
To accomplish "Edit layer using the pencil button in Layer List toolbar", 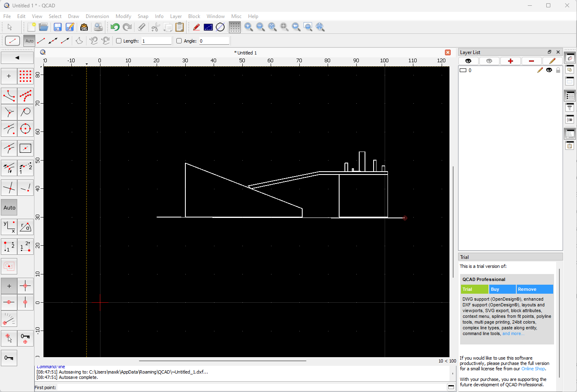I will pyautogui.click(x=552, y=61).
